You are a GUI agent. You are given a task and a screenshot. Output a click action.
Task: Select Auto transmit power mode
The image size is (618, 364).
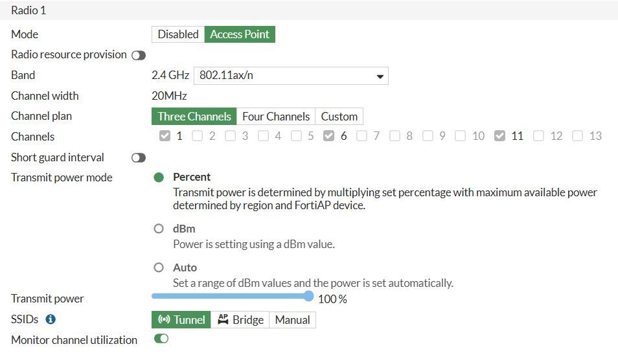point(159,267)
